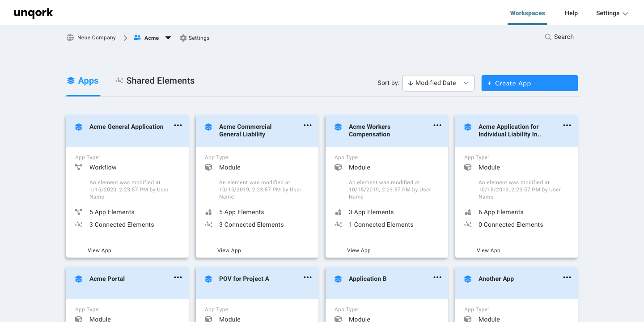Viewport: 644px width, 322px height.
Task: Click the Settings gear beside Acme breadcrumb
Action: point(183,38)
